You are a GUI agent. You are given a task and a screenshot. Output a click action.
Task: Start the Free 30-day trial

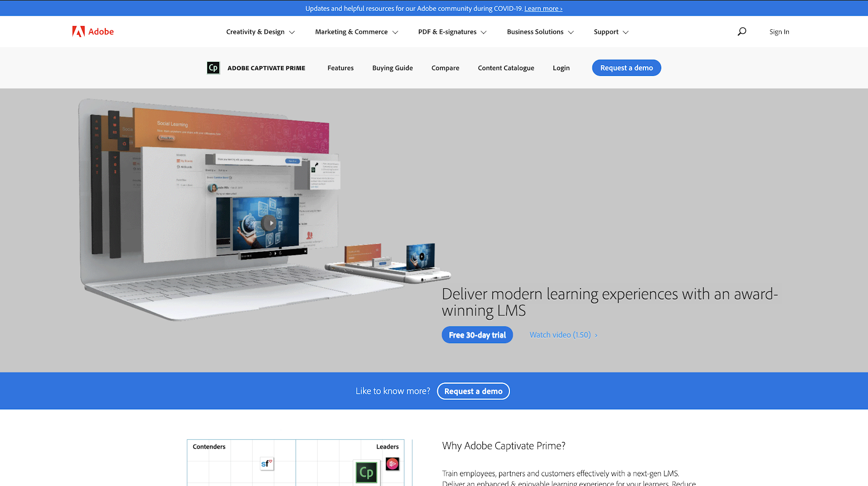[x=477, y=335]
